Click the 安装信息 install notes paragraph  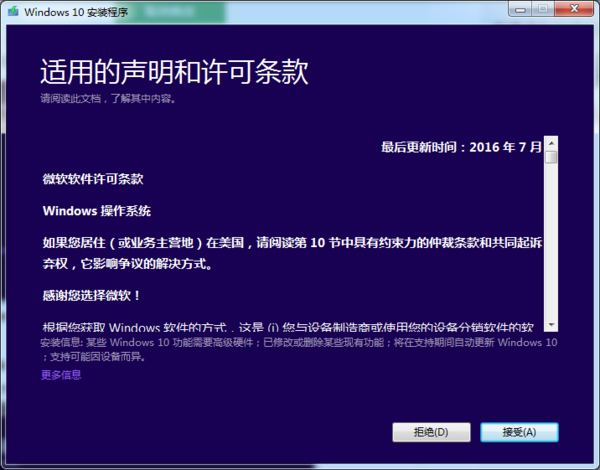[x=298, y=349]
